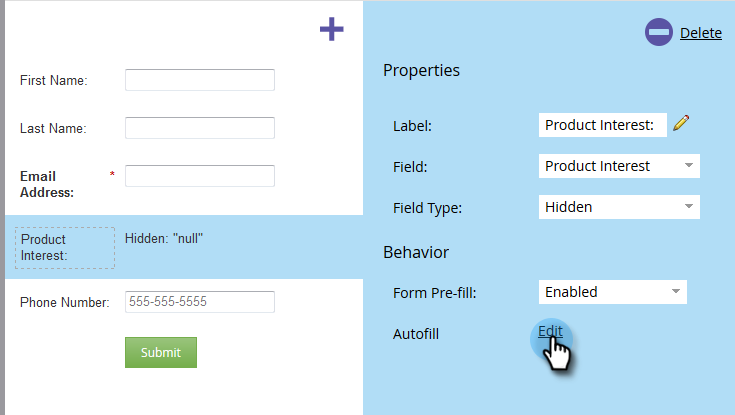The width and height of the screenshot is (735, 415).
Task: Focus the First Name input
Action: (x=200, y=80)
